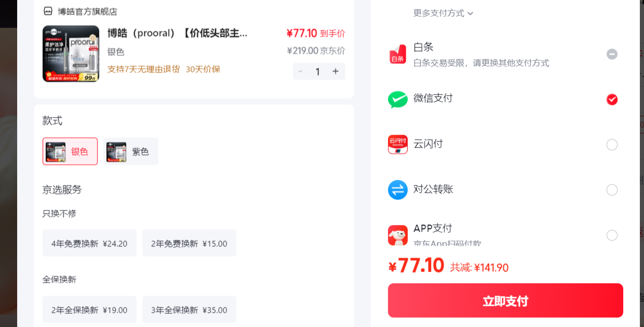Click the red 立即支付 button
The image size is (644, 327).
[x=505, y=301]
